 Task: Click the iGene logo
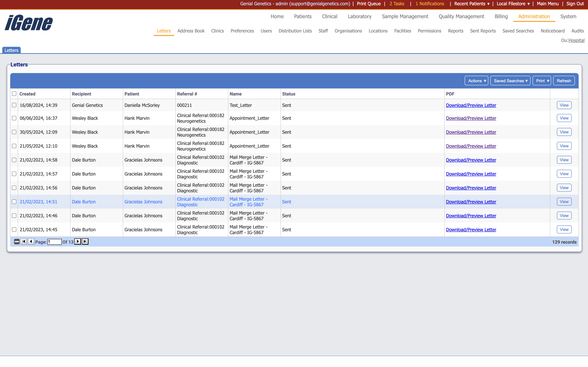pyautogui.click(x=29, y=23)
